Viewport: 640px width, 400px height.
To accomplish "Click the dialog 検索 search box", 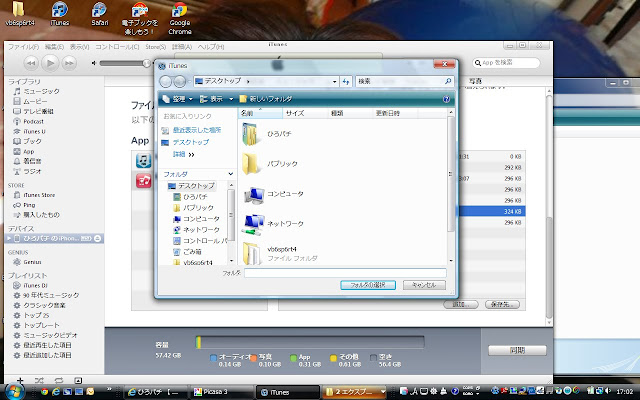I will (404, 81).
